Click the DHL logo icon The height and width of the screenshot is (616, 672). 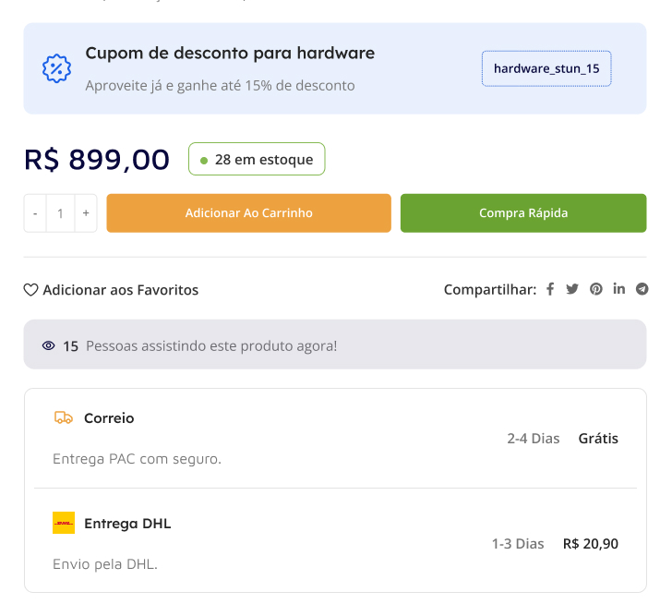(64, 523)
